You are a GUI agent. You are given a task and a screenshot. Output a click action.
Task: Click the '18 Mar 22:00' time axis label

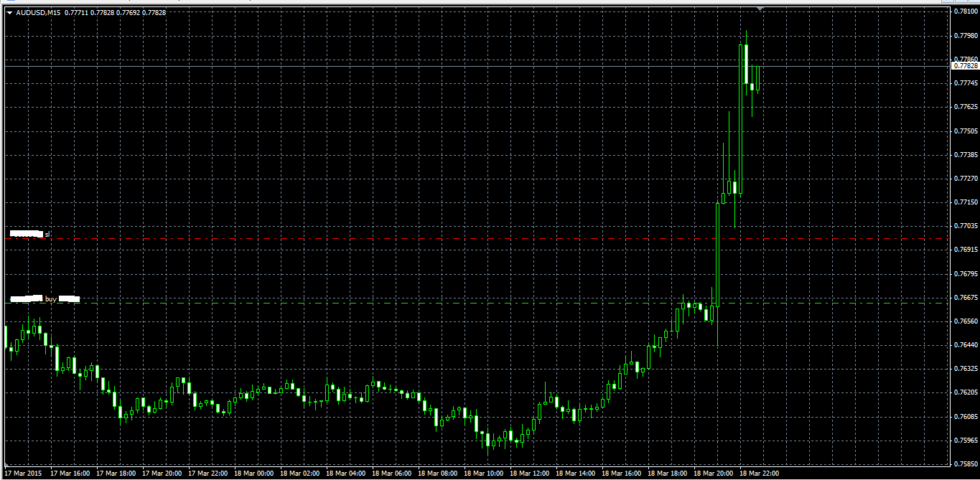tap(760, 474)
